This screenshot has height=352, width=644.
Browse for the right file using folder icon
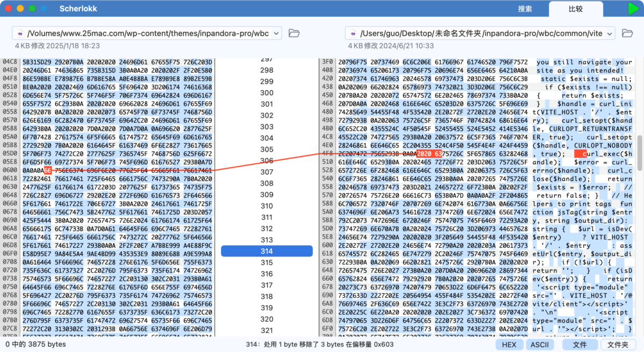(626, 33)
